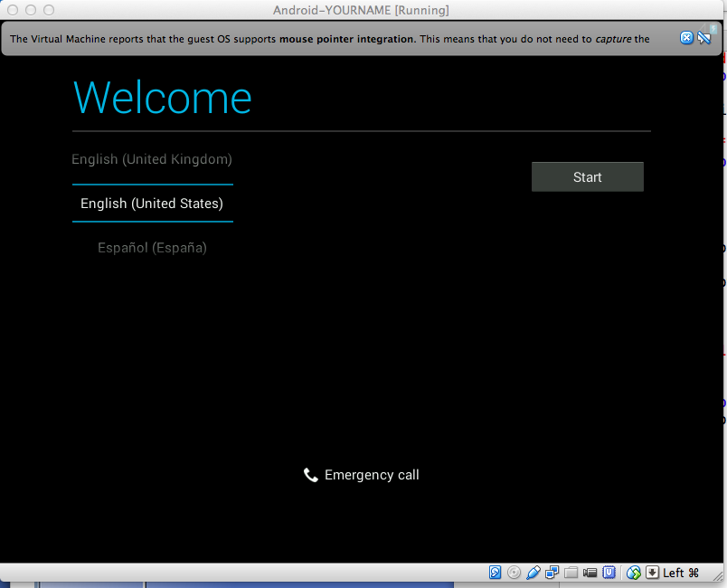Viewport: 727px width, 588px height.
Task: Choose English (United Kingdom) in language list
Action: click(152, 159)
